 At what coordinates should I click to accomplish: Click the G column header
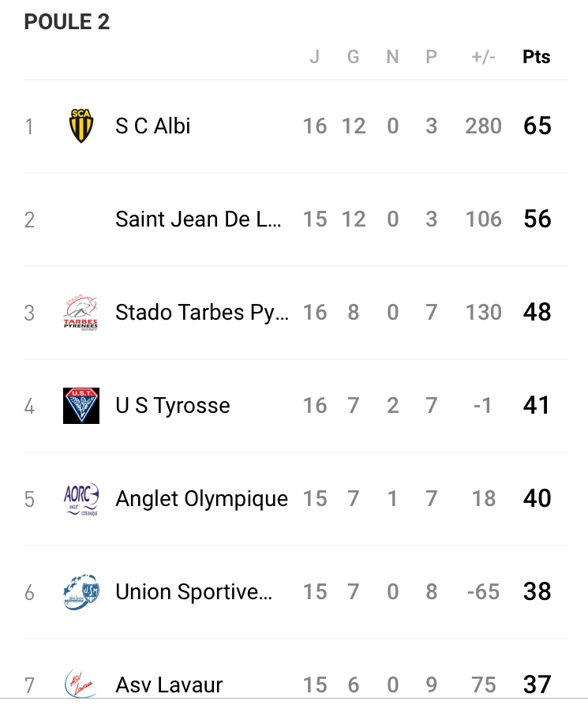point(353,58)
